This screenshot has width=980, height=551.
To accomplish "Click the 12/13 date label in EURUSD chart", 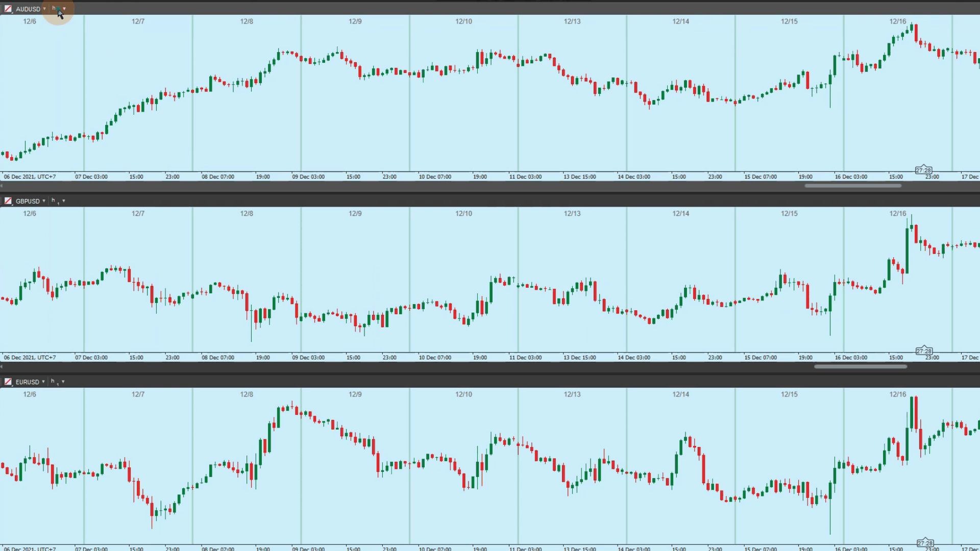I will pos(572,394).
